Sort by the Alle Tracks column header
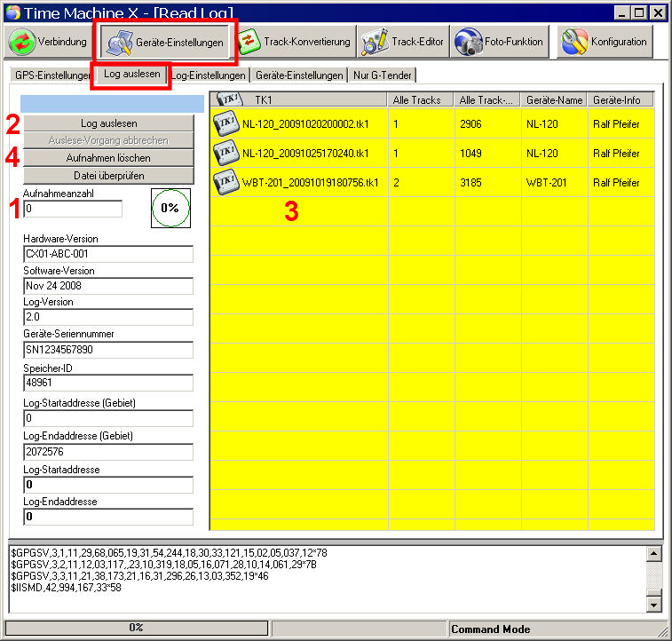The width and height of the screenshot is (672, 641). pyautogui.click(x=420, y=99)
